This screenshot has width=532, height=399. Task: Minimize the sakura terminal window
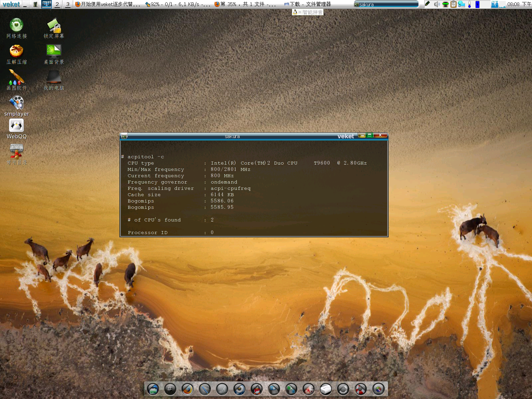pyautogui.click(x=362, y=135)
